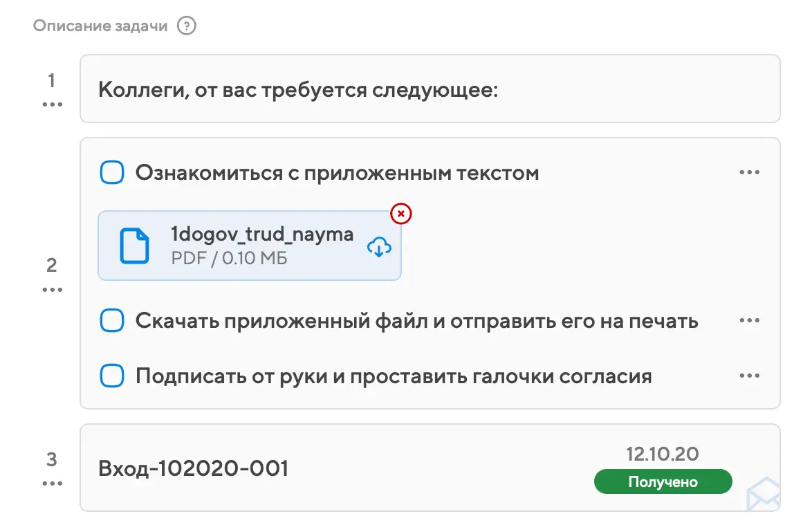Expand options menu for Скачать приложенный файл item
This screenshot has width=812, height=525.
click(x=749, y=321)
